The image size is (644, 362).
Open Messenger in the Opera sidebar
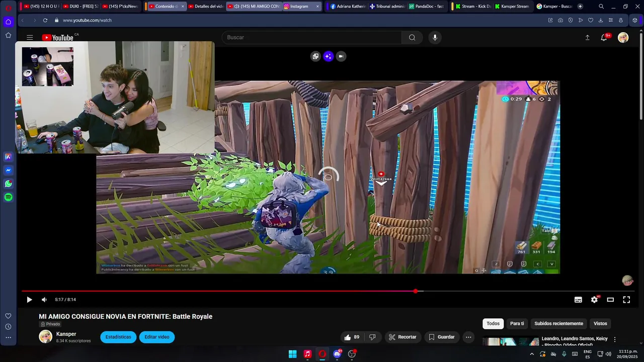(9, 170)
